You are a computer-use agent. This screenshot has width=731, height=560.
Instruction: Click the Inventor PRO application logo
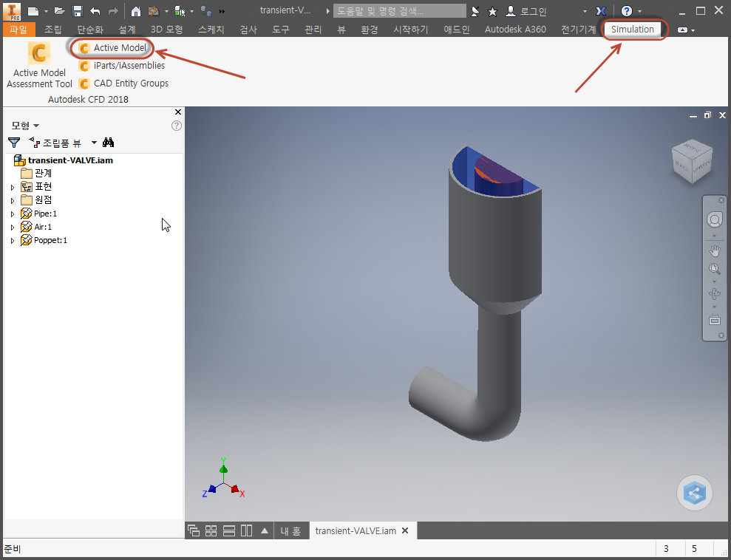pyautogui.click(x=13, y=11)
